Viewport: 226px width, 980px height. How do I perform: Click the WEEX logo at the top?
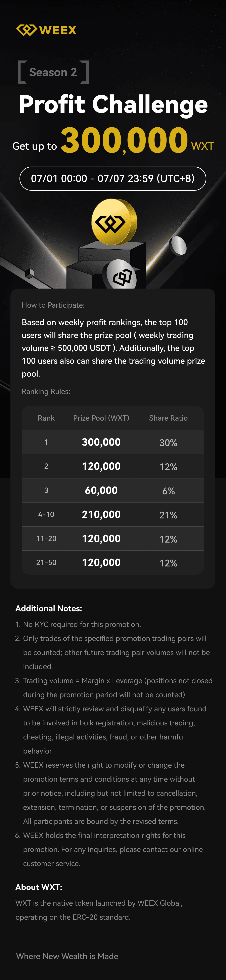[x=46, y=30]
